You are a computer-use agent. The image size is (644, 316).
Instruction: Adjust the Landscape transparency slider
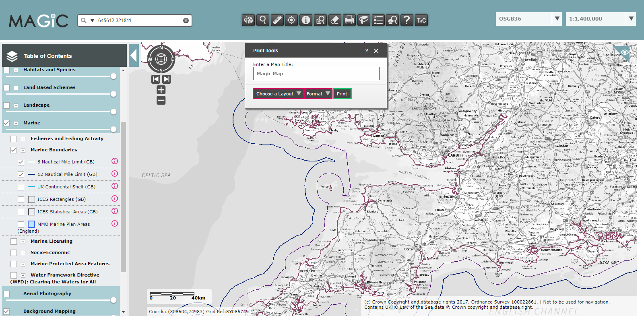click(114, 112)
